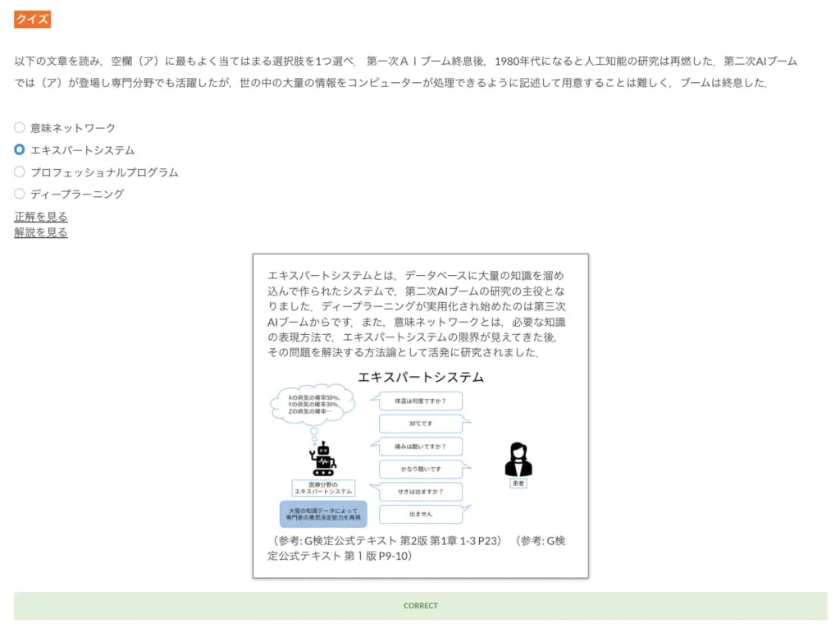This screenshot has width=840, height=628.
Task: Click the 痛みは酷いですか？ speech bubble
Action: 420,447
